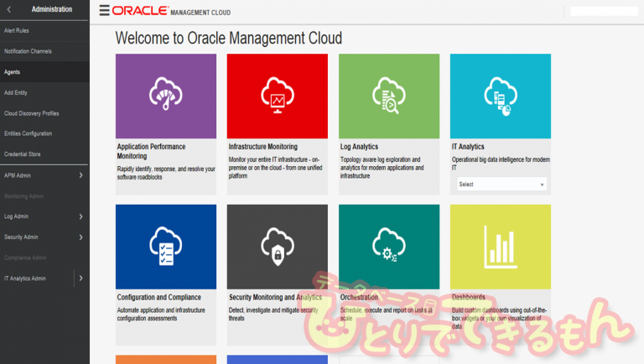
Task: Click the Administration sidebar header
Action: coord(52,9)
